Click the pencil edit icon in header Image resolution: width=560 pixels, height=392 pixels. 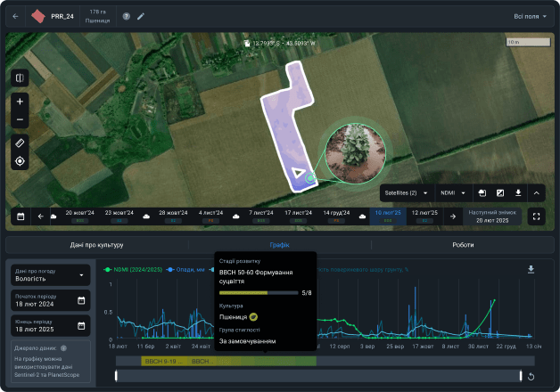pos(141,16)
